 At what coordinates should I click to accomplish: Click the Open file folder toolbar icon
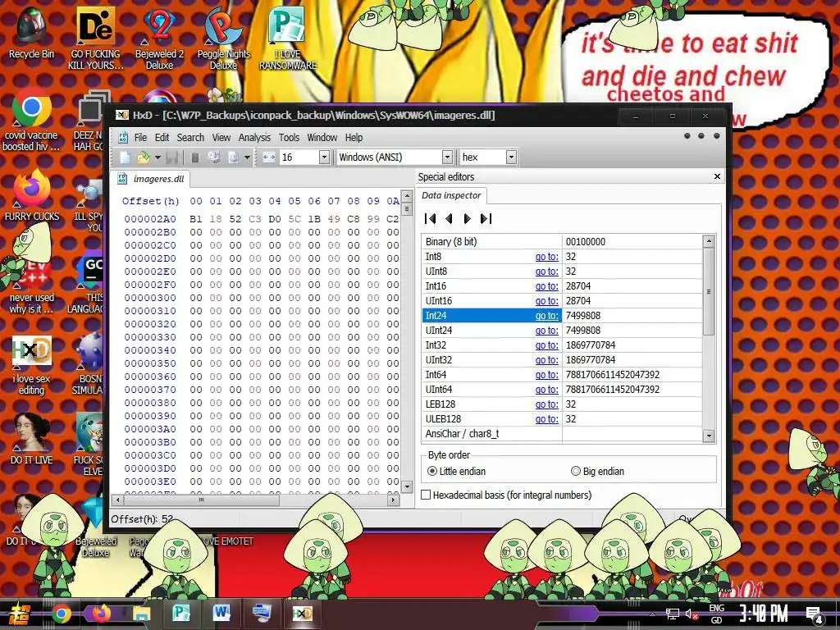[x=143, y=157]
